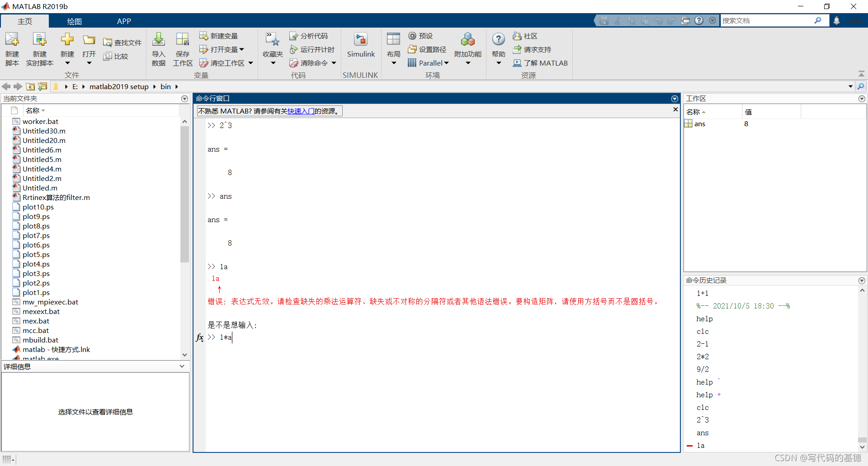Open Workspace panel actions menu
The height and width of the screenshot is (466, 868).
(x=862, y=99)
